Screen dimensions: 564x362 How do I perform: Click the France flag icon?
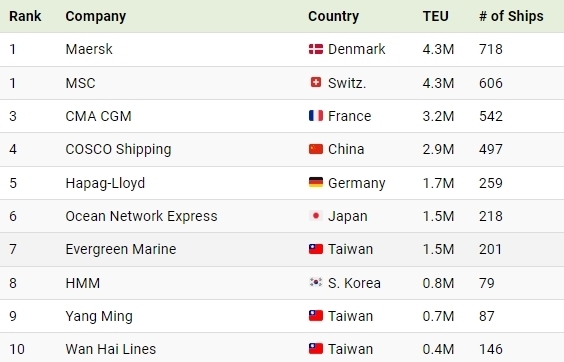coord(316,116)
